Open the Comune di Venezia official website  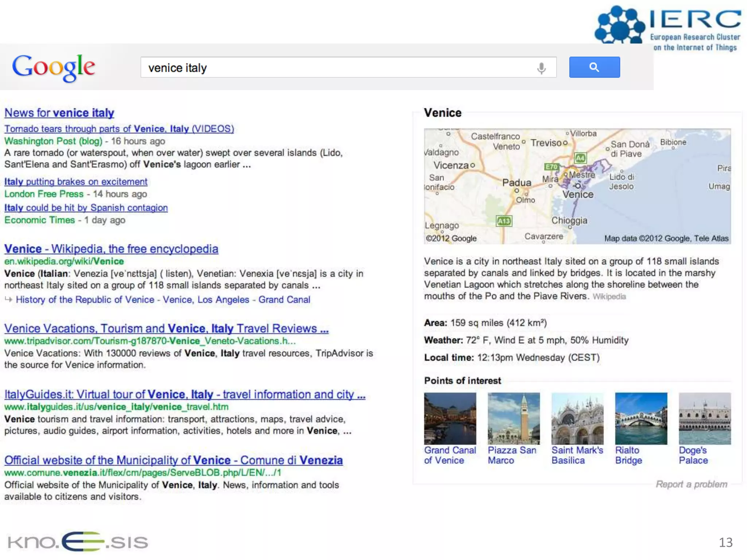[173, 460]
